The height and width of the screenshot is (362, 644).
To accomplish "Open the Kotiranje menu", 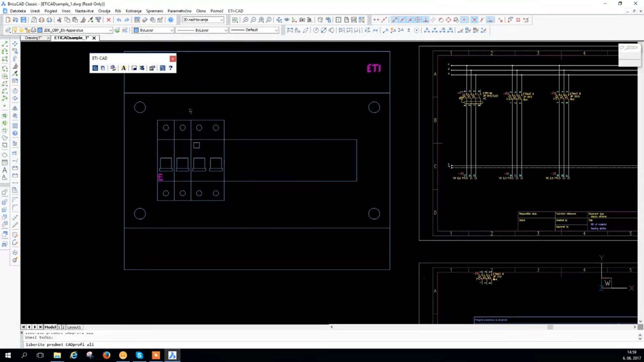I will (x=133, y=11).
